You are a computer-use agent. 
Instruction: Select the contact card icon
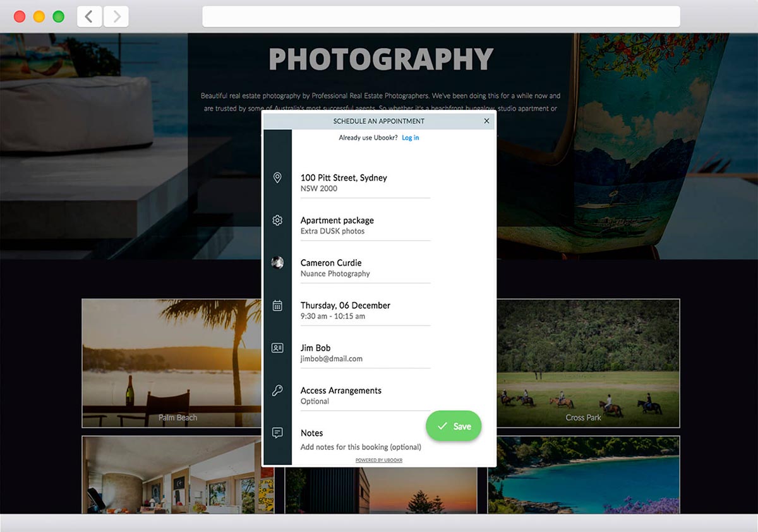click(x=277, y=348)
